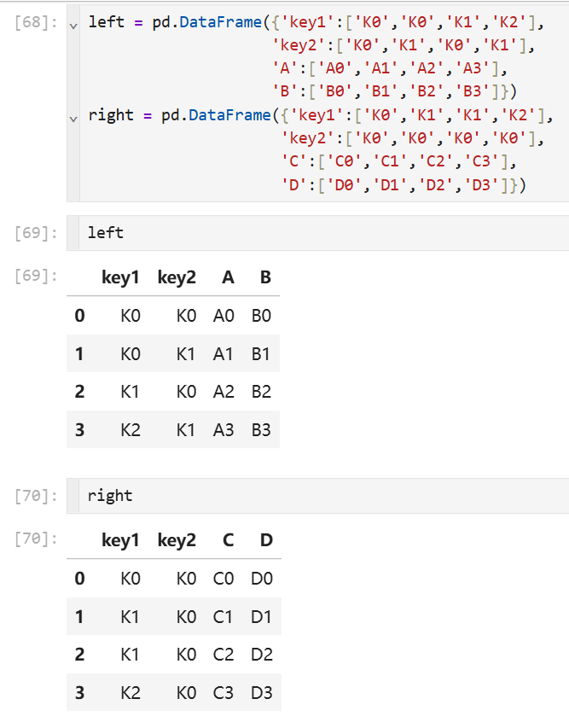
Task: Click column header B in left output
Action: pyautogui.click(x=265, y=277)
